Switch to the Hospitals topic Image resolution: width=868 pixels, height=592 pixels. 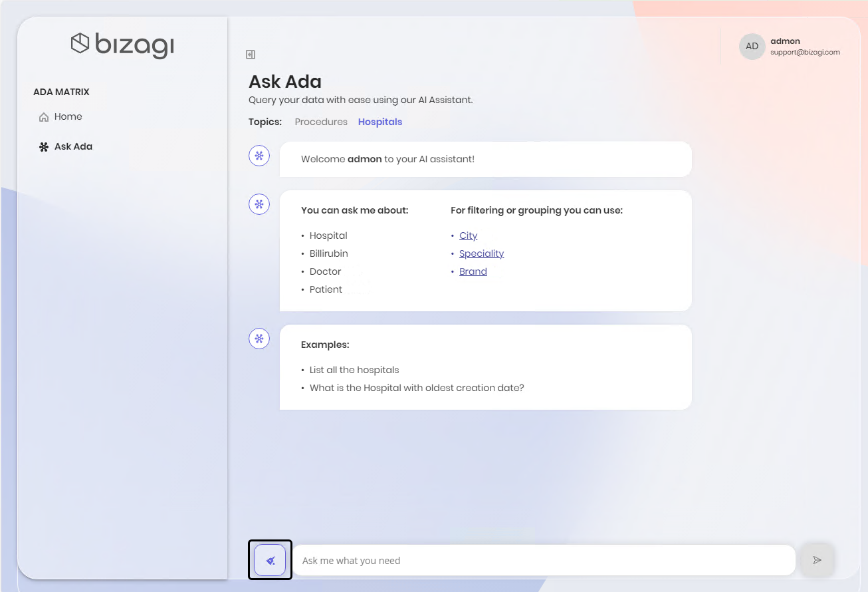(x=380, y=122)
